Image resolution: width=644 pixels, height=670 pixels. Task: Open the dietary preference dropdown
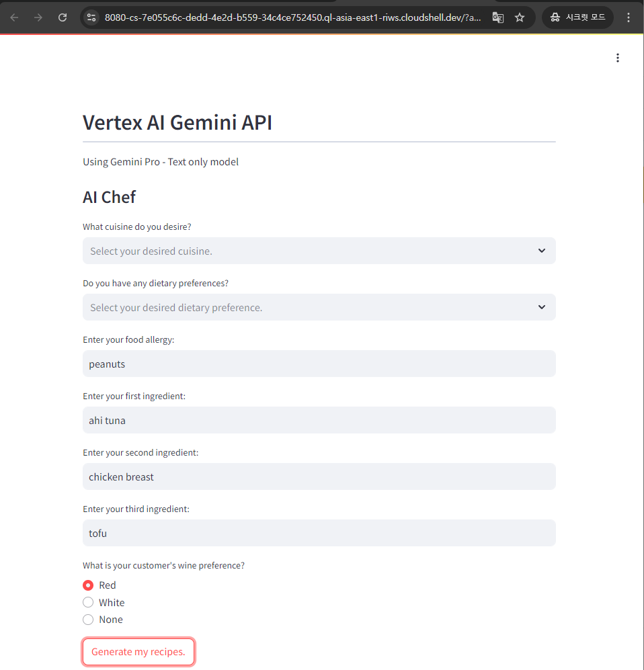click(319, 307)
